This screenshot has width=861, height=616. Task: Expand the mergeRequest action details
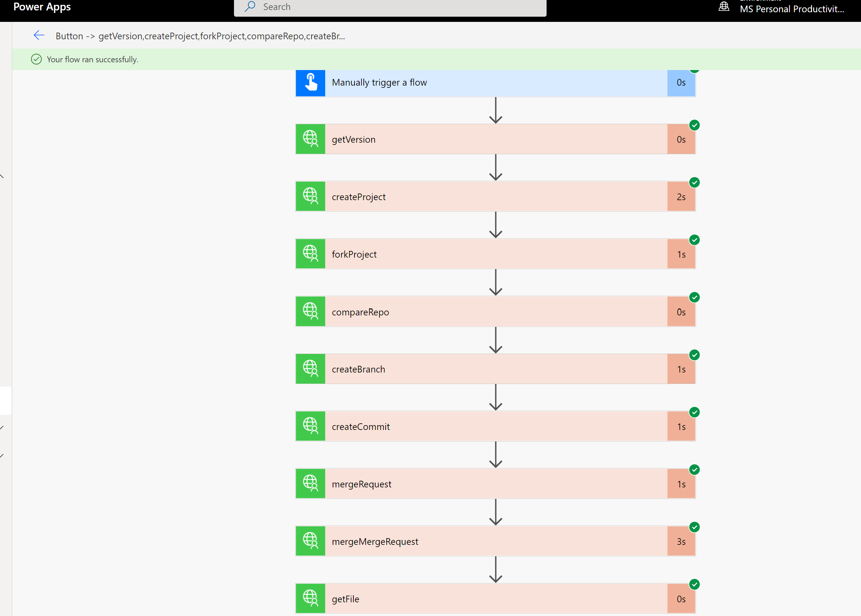coord(493,484)
